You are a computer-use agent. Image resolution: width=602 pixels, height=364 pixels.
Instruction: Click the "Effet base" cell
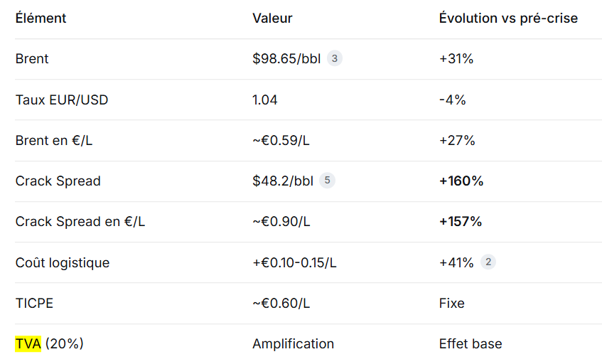tap(471, 344)
